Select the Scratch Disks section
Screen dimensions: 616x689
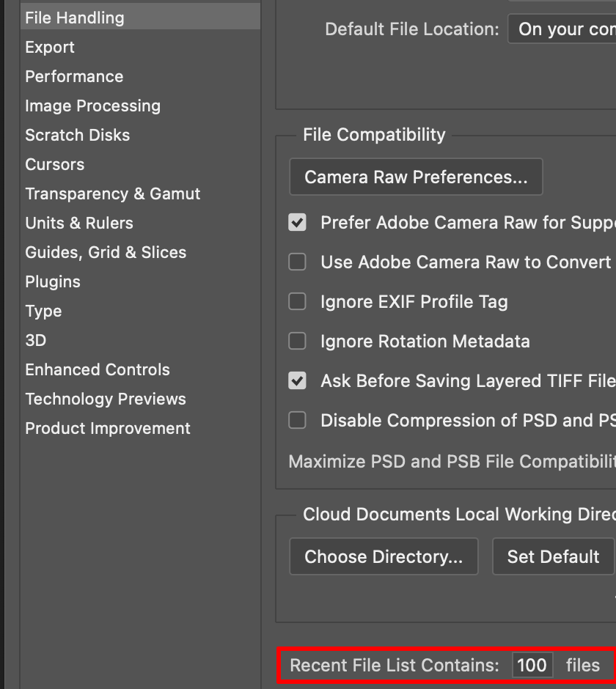tap(77, 135)
